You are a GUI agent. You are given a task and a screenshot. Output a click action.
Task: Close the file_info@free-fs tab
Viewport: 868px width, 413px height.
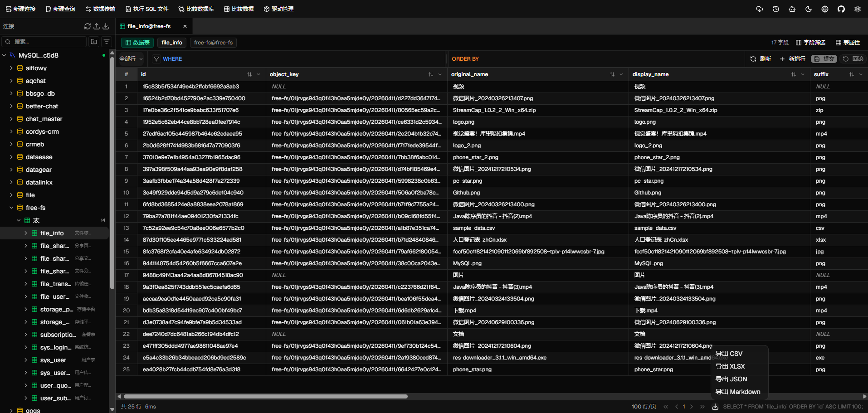coord(185,26)
